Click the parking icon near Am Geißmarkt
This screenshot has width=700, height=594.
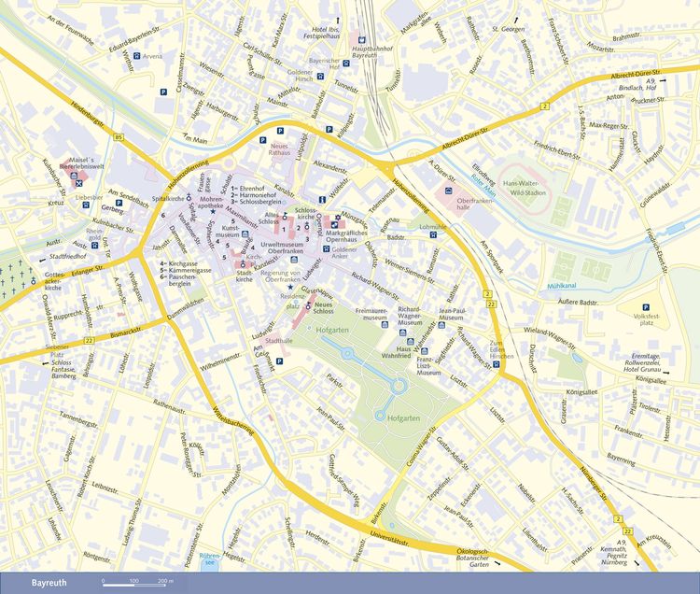(x=279, y=361)
